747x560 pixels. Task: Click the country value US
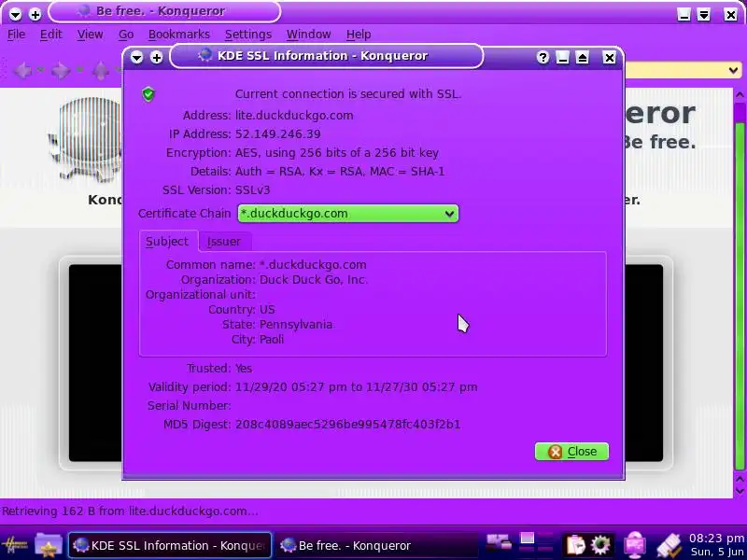pos(267,310)
